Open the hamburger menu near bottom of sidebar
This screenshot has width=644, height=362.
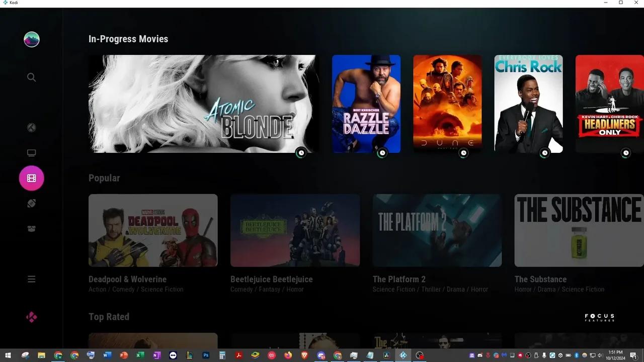pos(31,279)
